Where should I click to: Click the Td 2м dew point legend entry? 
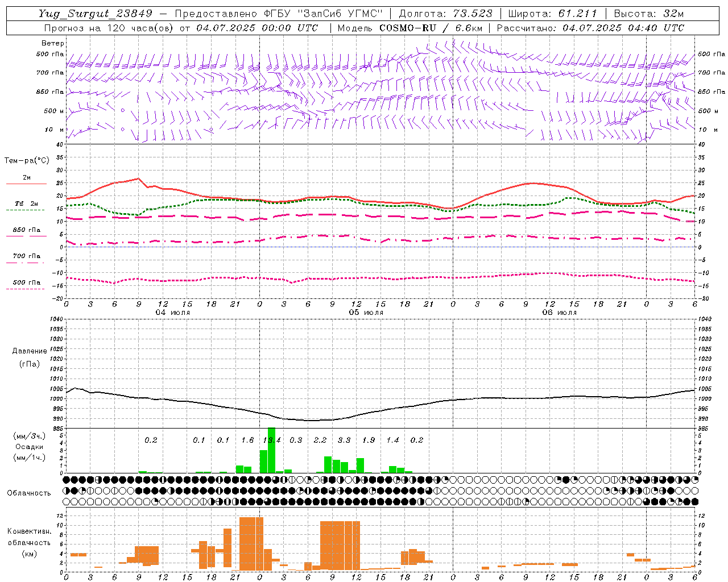(27, 203)
